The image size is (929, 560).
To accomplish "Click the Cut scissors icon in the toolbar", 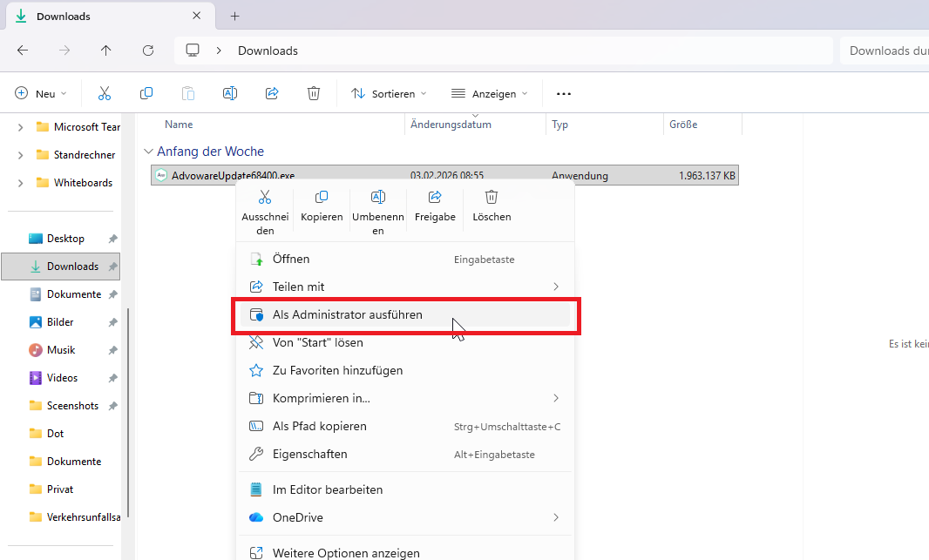I will [x=105, y=93].
